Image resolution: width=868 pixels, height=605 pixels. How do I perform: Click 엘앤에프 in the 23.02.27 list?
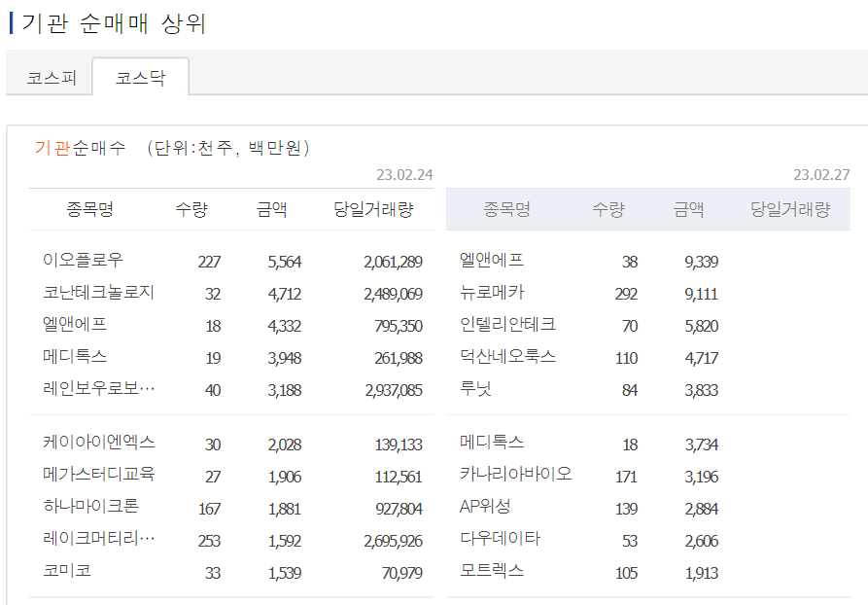(492, 260)
